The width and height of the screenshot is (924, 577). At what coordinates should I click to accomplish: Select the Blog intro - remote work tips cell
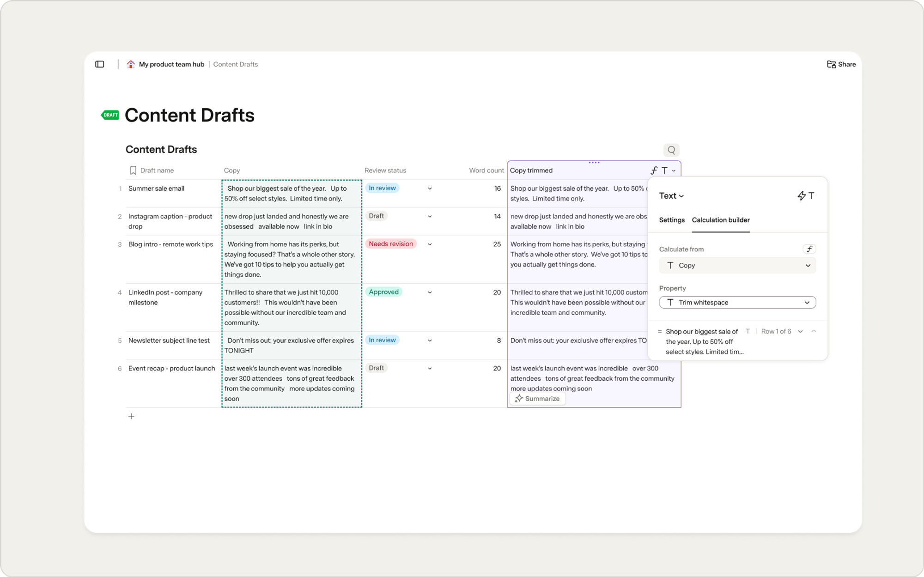pyautogui.click(x=173, y=259)
